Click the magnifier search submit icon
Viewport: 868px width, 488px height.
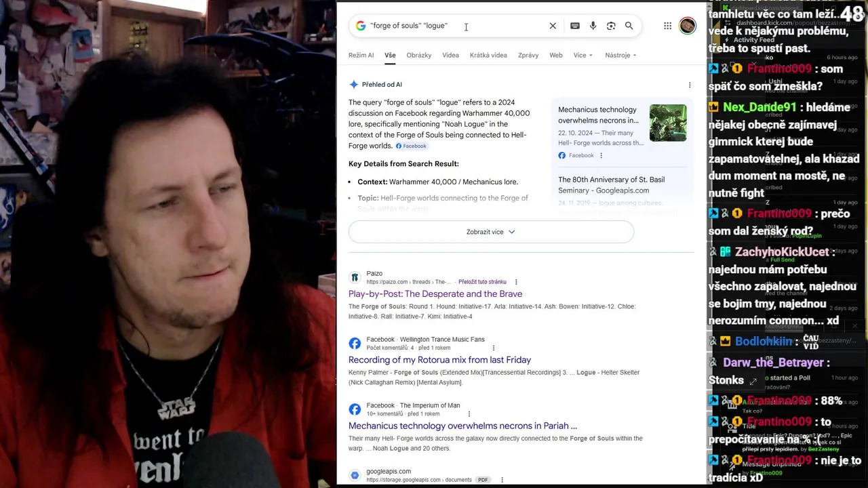pos(629,26)
